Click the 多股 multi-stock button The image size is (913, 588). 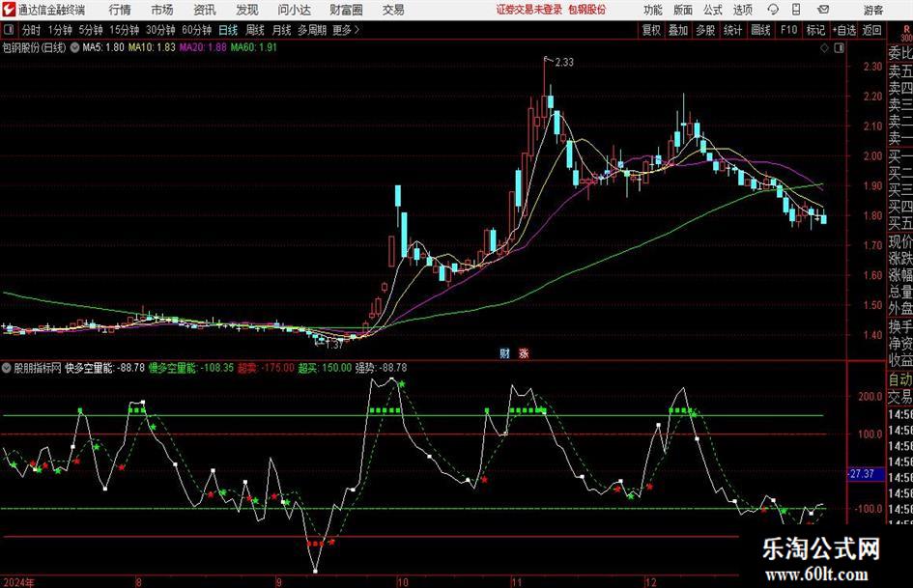pos(705,30)
